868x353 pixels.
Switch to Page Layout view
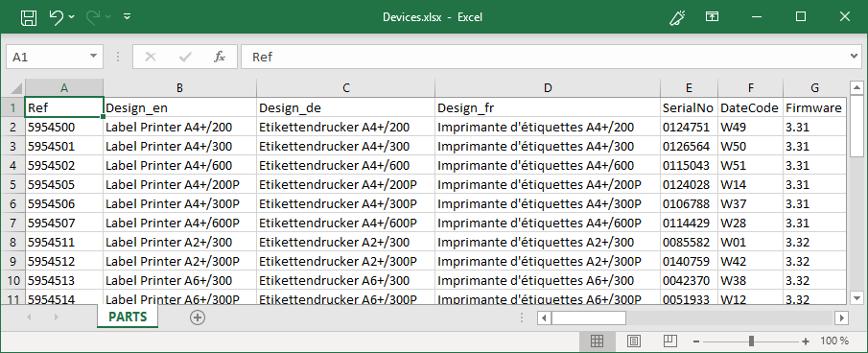pyautogui.click(x=634, y=341)
